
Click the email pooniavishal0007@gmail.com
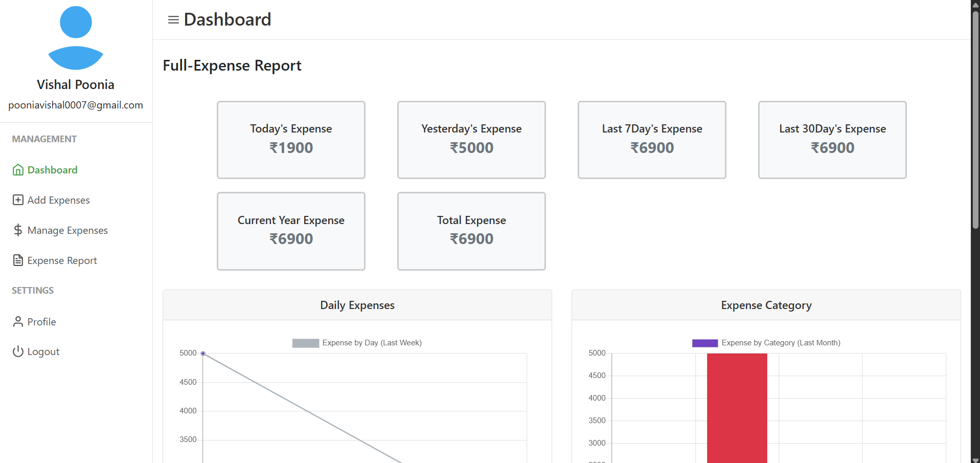click(x=76, y=105)
